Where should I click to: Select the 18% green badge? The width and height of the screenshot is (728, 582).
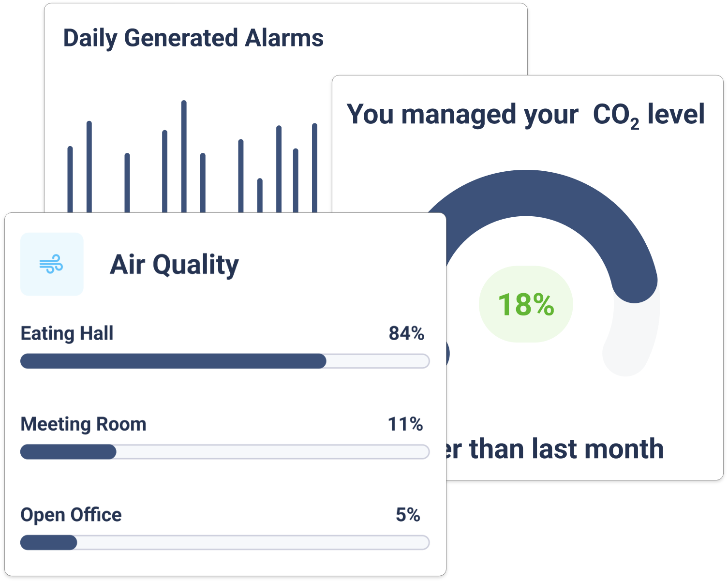coord(526,304)
